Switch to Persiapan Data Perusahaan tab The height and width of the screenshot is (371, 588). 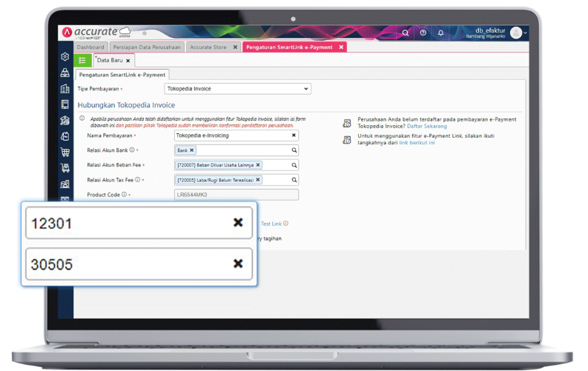(x=147, y=47)
